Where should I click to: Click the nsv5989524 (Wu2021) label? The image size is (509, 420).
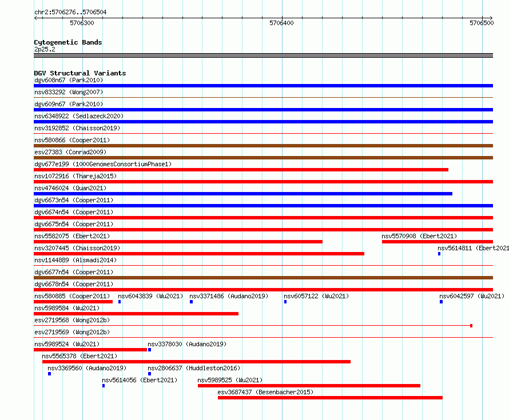pos(67,344)
